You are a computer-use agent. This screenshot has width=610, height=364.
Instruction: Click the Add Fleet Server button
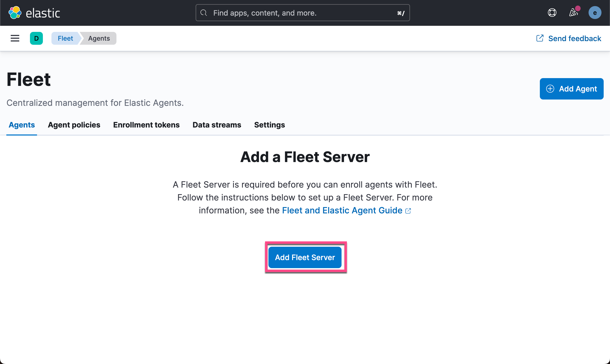click(305, 257)
